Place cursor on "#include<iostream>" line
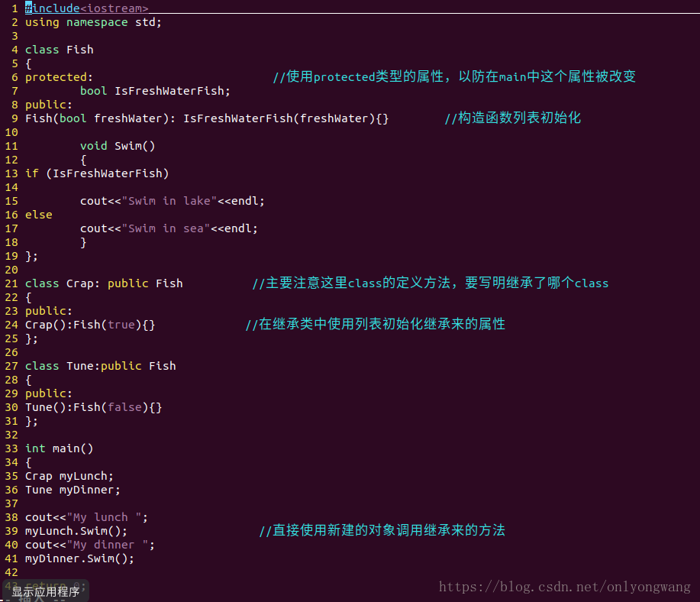The width and height of the screenshot is (700, 602). tap(87, 8)
